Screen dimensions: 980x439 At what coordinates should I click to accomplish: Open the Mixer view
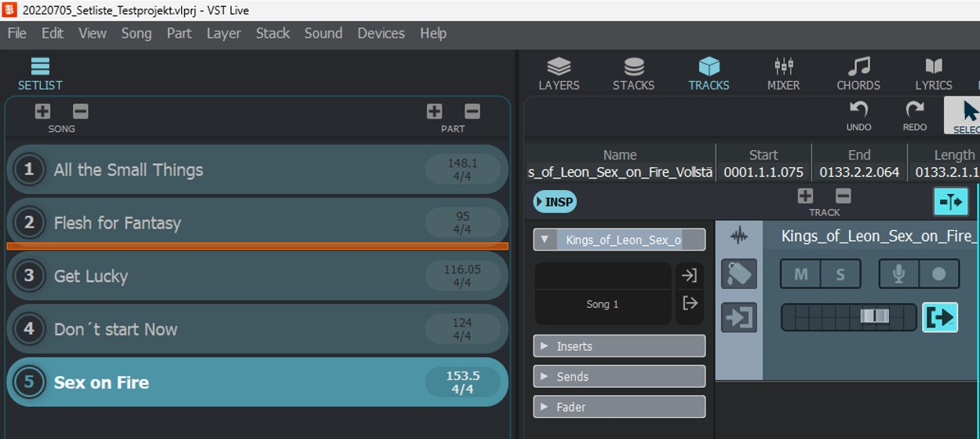(x=783, y=74)
